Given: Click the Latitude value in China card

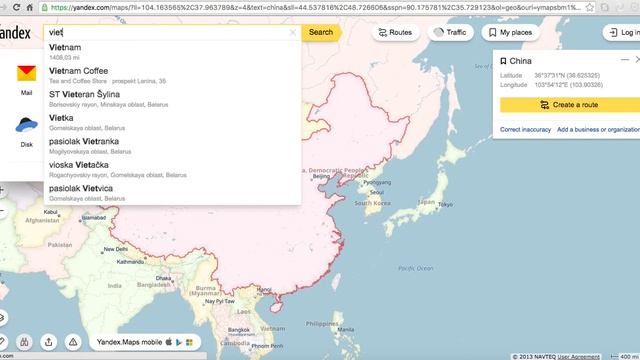Looking at the screenshot, I should (x=567, y=76).
